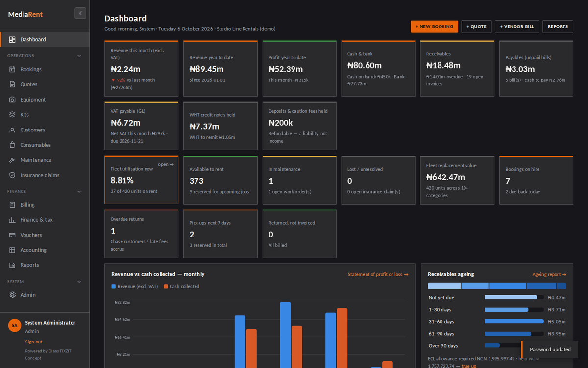Click the Quotes document icon

(x=12, y=84)
